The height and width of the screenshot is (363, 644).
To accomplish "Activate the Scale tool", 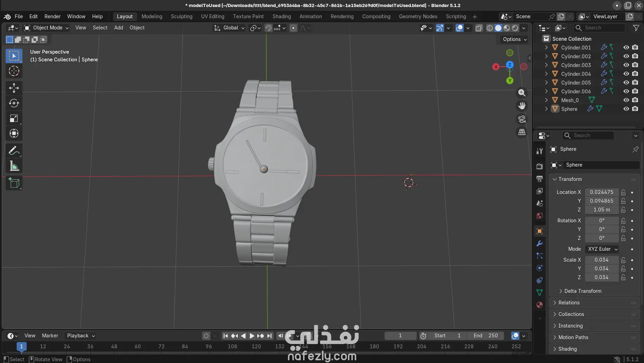I will click(x=14, y=118).
